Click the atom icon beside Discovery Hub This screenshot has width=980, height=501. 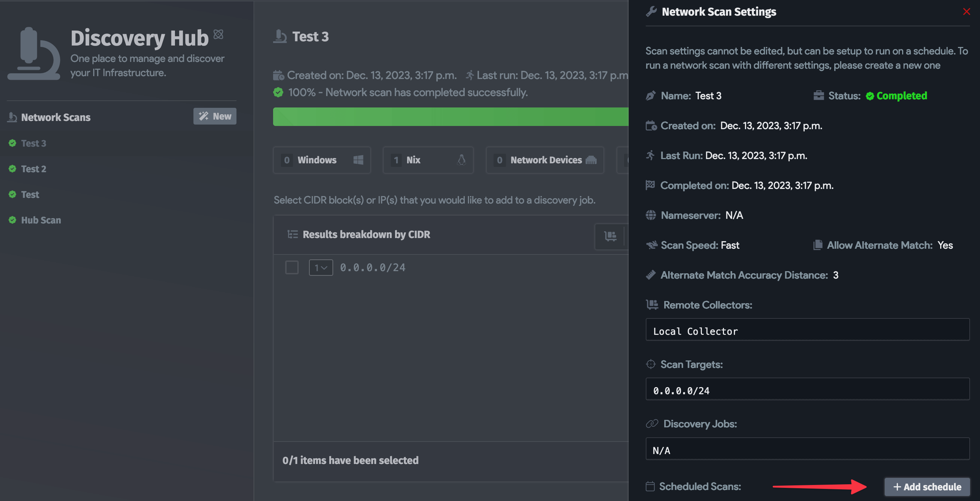(x=218, y=34)
